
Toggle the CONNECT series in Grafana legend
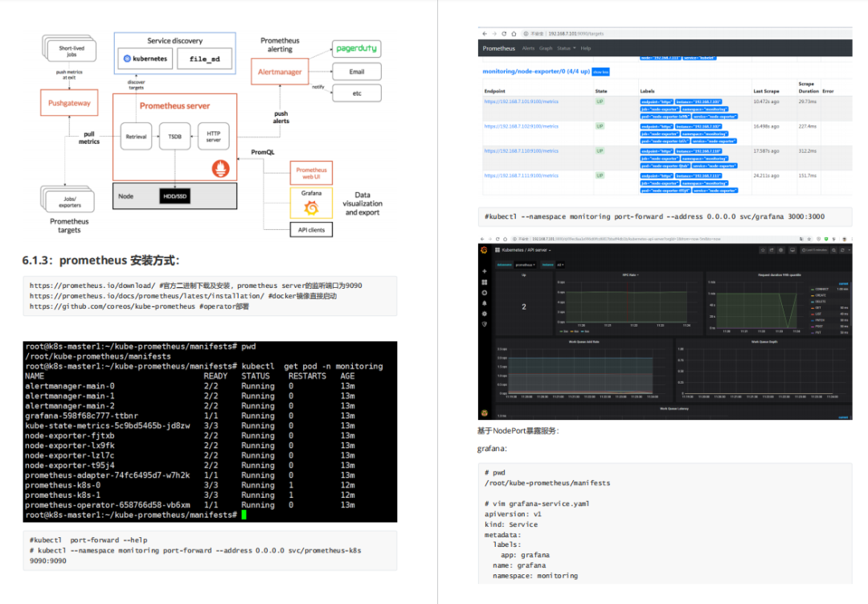click(x=822, y=290)
